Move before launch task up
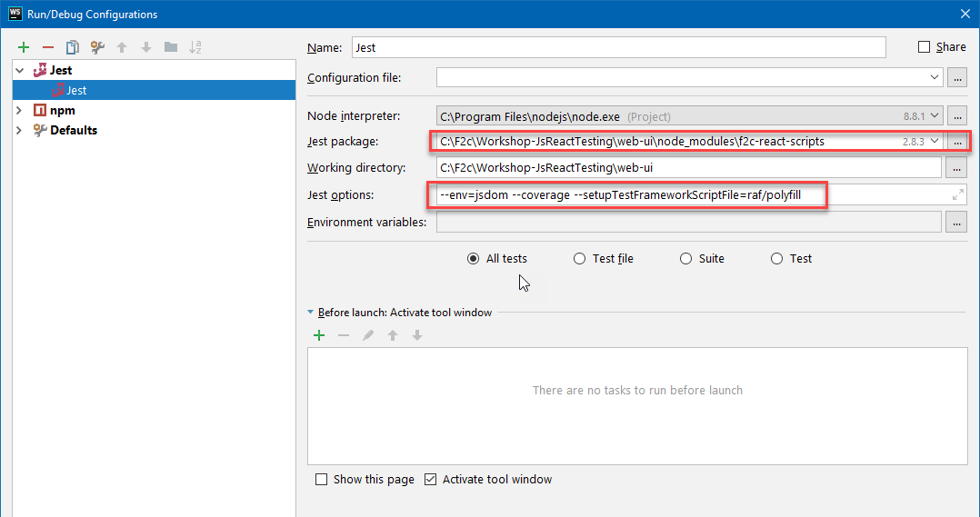This screenshot has height=517, width=980. (x=393, y=336)
